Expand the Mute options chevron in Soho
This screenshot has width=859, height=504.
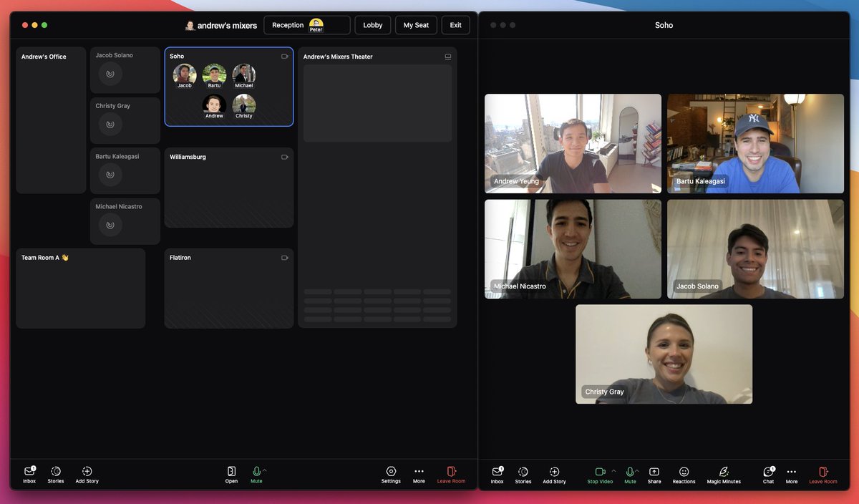(x=639, y=470)
